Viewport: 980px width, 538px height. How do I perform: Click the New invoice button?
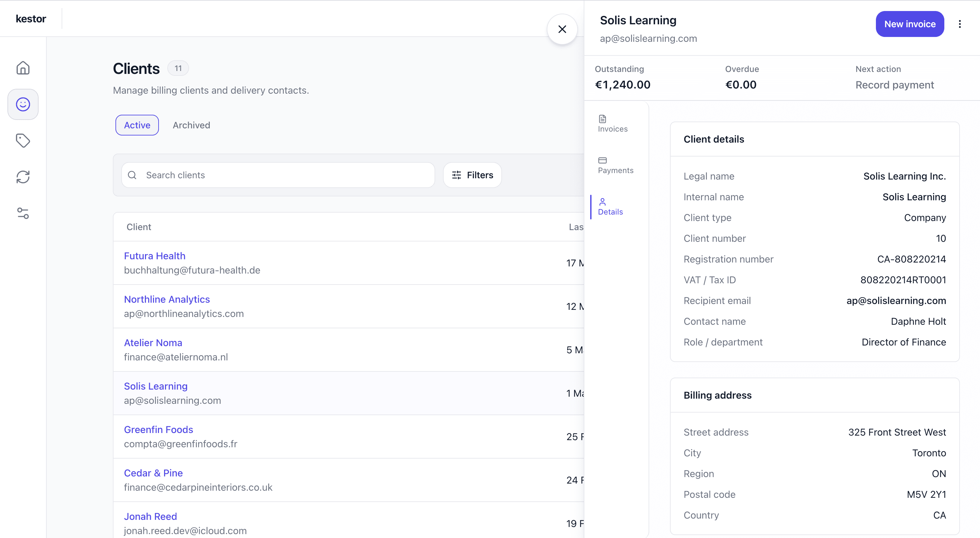(x=909, y=24)
